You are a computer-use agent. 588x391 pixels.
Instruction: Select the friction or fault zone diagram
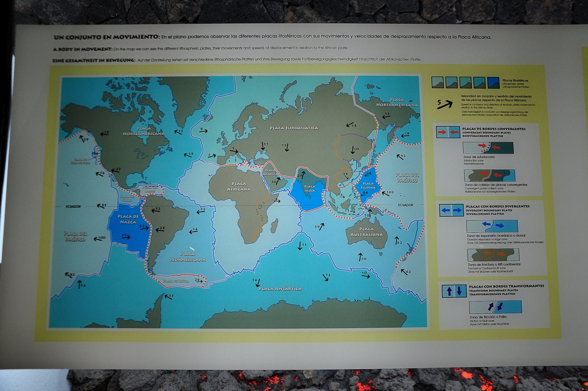tap(495, 307)
